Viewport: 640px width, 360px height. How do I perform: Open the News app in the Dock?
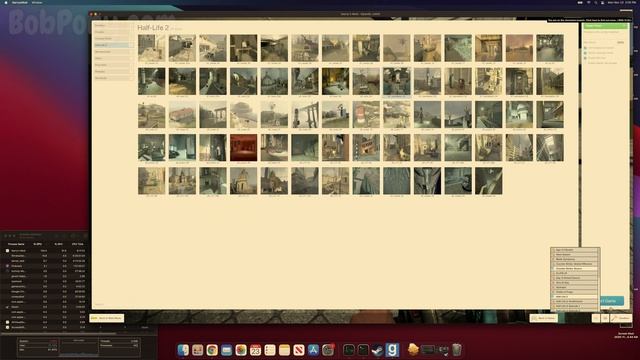click(299, 350)
